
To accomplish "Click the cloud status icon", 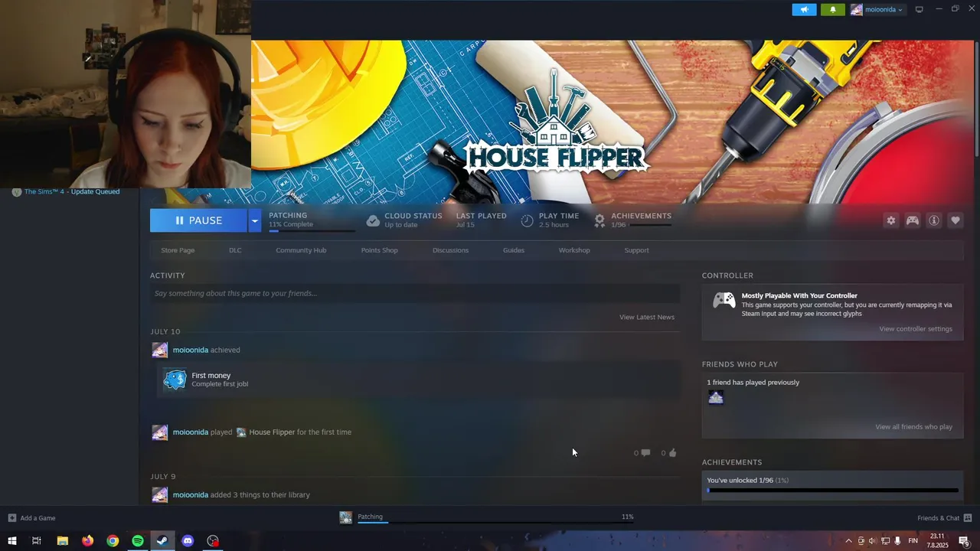I will 373,220.
